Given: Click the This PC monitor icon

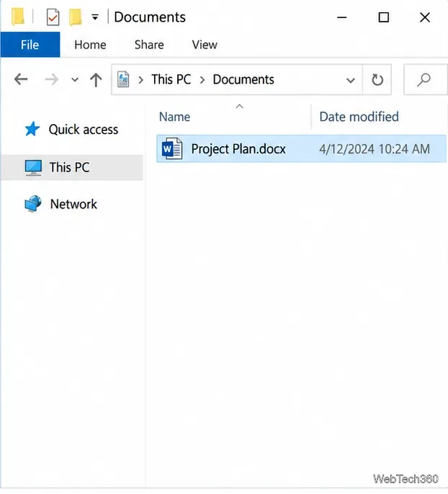Looking at the screenshot, I should coord(33,168).
